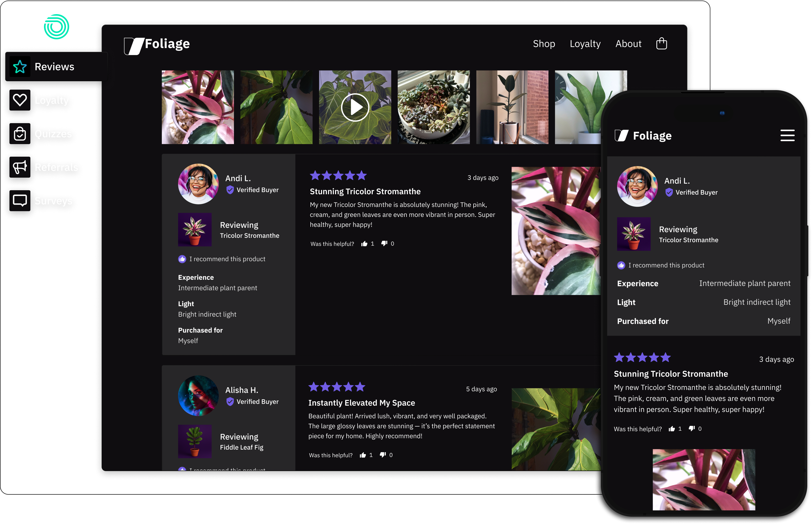Click recommend thumbs-up badge on the phone
This screenshot has width=812, height=524.
click(621, 265)
